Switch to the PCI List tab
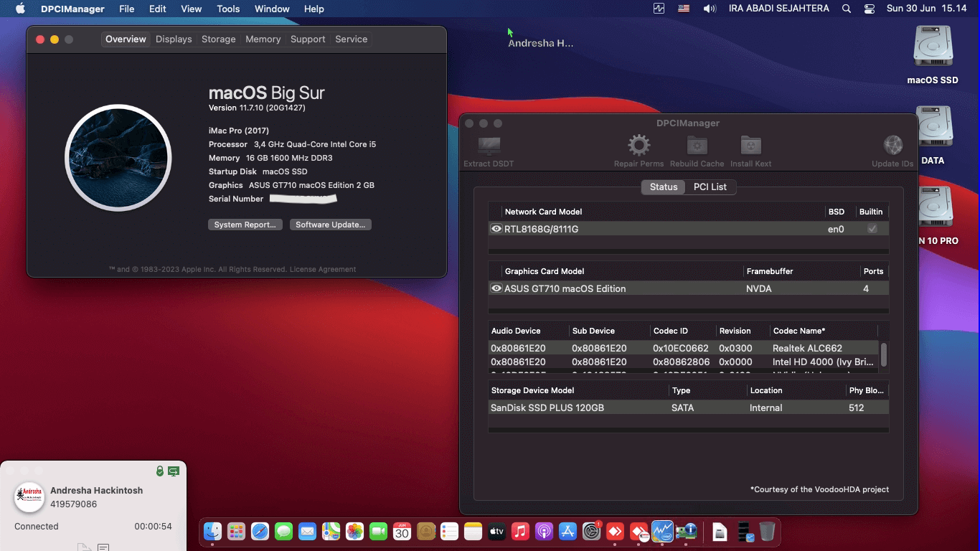Screen dimensions: 980x551 click(711, 187)
